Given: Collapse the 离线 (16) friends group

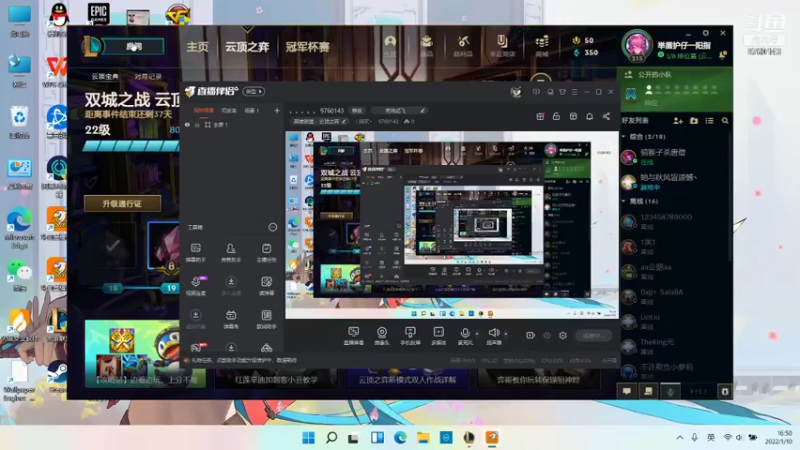Looking at the screenshot, I should pyautogui.click(x=623, y=201).
